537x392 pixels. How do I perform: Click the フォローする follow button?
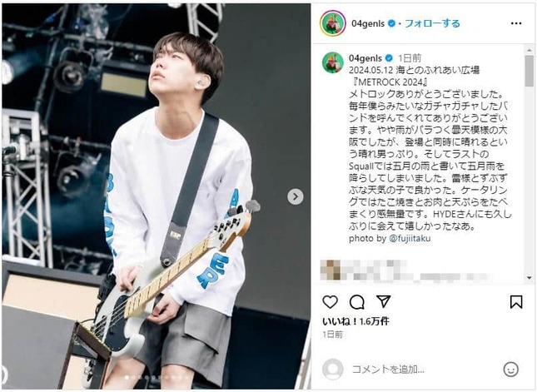click(432, 23)
